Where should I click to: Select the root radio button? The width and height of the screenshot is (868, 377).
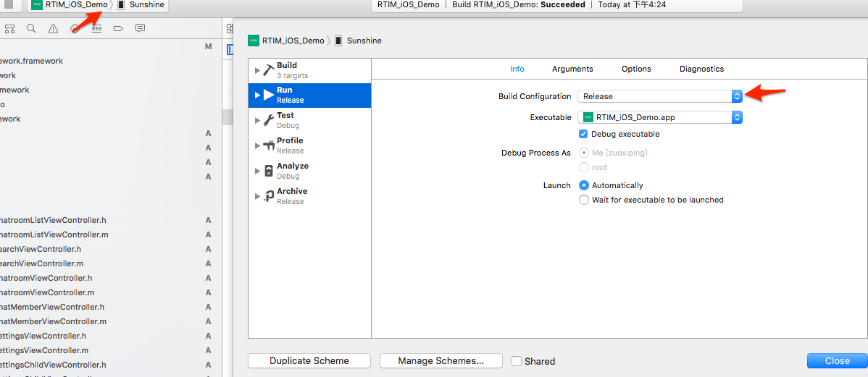[x=583, y=167]
